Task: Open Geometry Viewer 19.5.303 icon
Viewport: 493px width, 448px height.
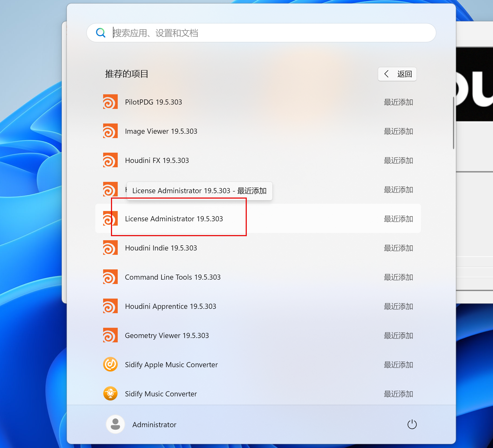Action: [x=110, y=335]
